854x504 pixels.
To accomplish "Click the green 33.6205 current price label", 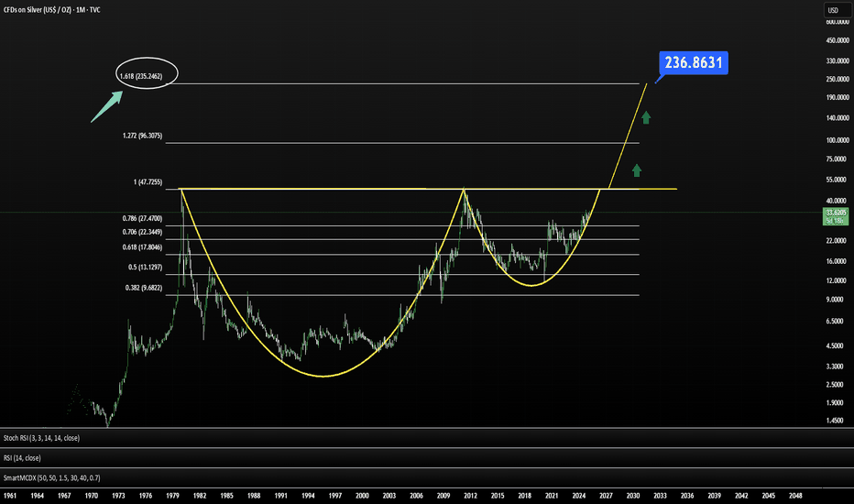I will tap(836, 213).
